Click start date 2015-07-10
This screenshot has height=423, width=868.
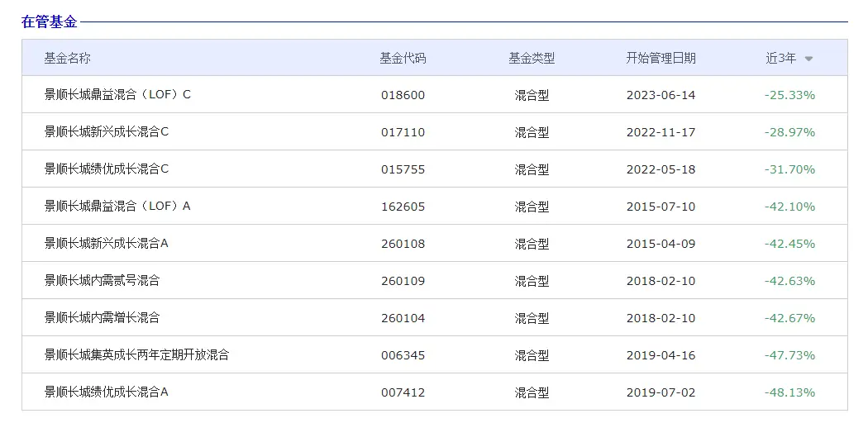(x=661, y=207)
